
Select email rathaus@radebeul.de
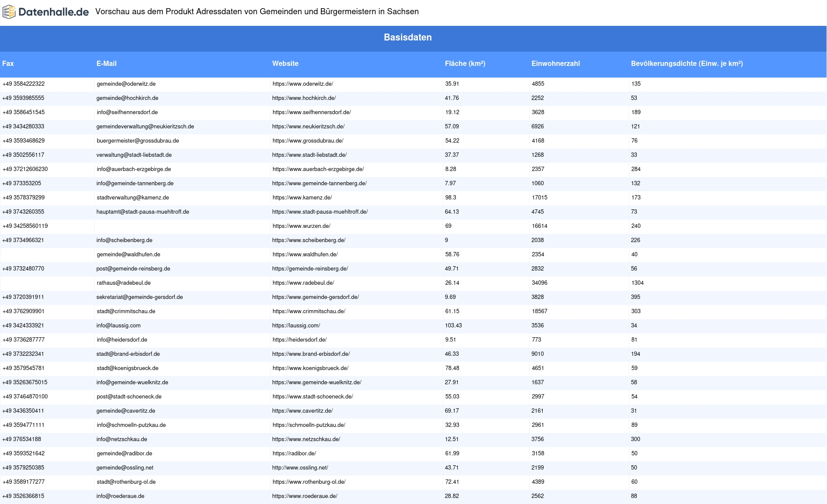pyautogui.click(x=124, y=283)
